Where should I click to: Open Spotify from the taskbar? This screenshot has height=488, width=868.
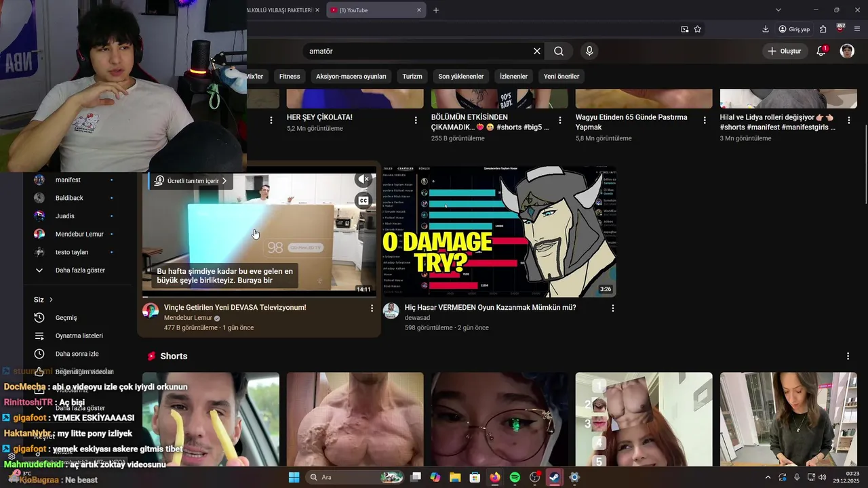[515, 477]
